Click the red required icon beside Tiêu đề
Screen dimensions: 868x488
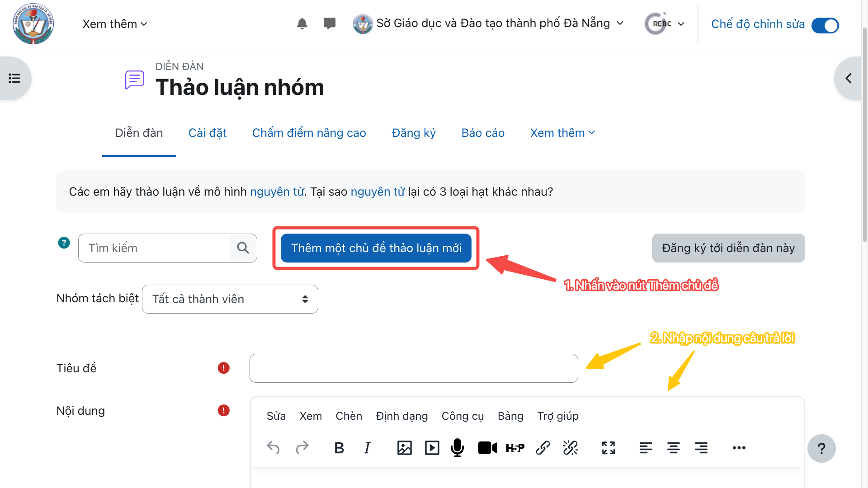click(224, 368)
